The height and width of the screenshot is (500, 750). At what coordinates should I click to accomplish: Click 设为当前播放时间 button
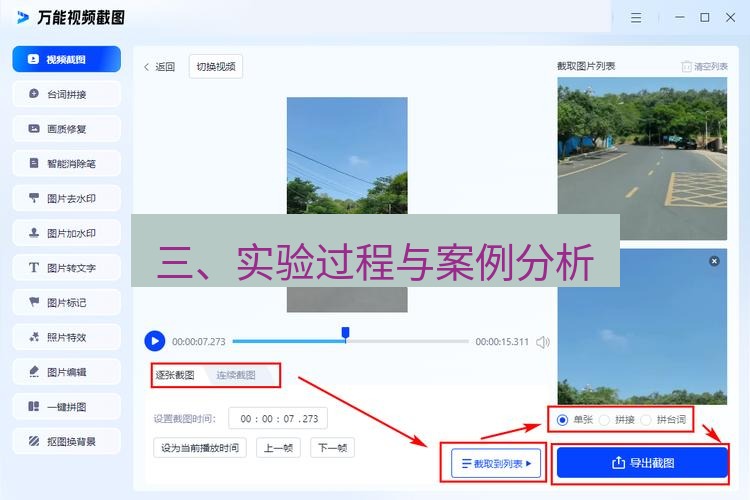200,448
